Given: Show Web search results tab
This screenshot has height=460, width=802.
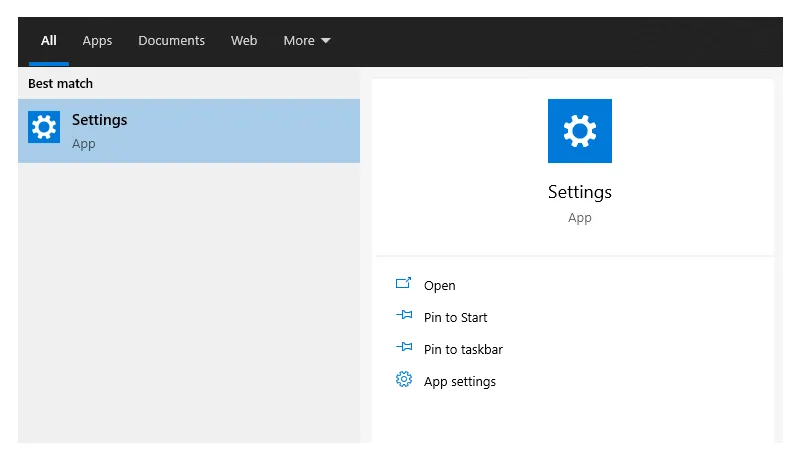Looking at the screenshot, I should [x=244, y=40].
